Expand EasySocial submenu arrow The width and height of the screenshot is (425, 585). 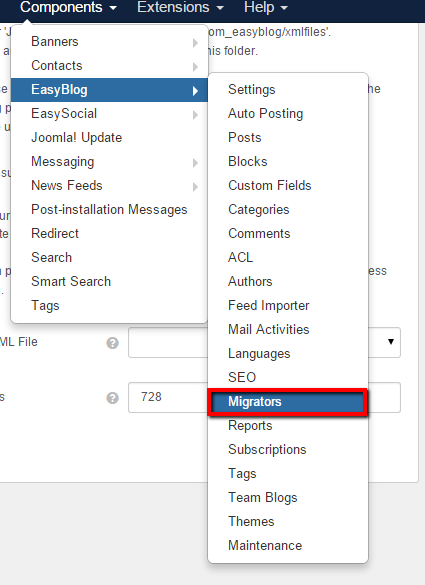click(x=195, y=115)
